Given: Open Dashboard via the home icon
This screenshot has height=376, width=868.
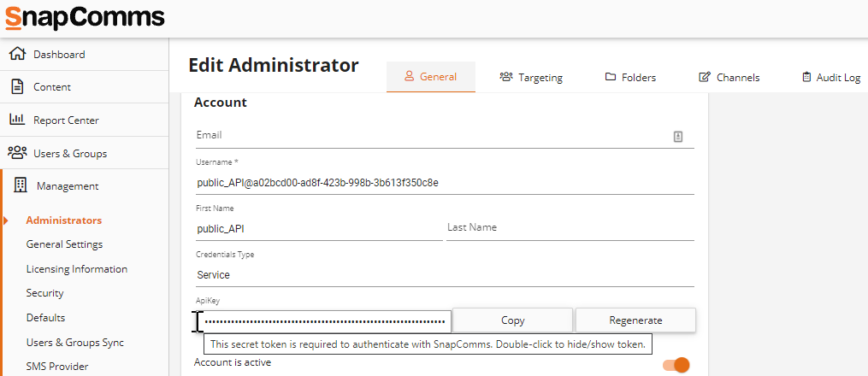Looking at the screenshot, I should tap(16, 54).
